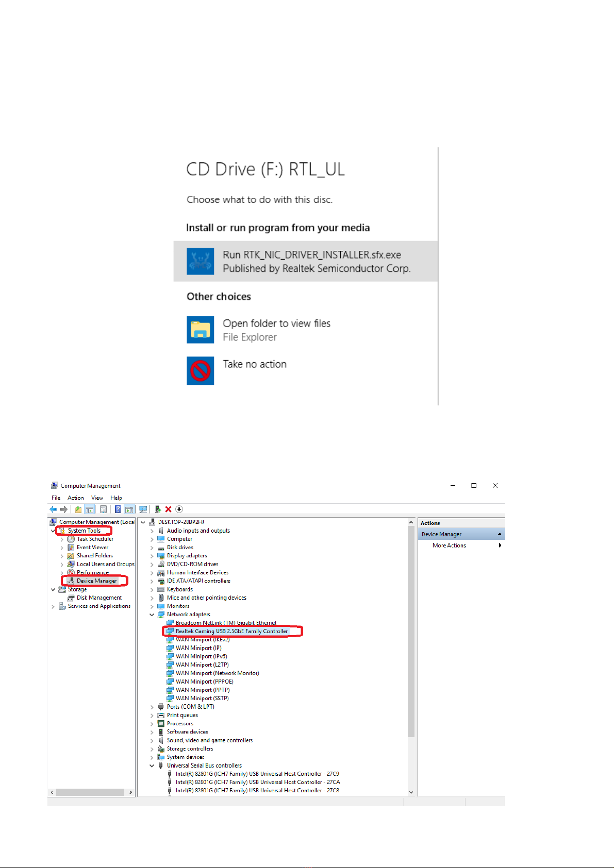Image resolution: width=614 pixels, height=868 pixels.
Task: Click the File Explorer folder icon
Action: tap(200, 330)
